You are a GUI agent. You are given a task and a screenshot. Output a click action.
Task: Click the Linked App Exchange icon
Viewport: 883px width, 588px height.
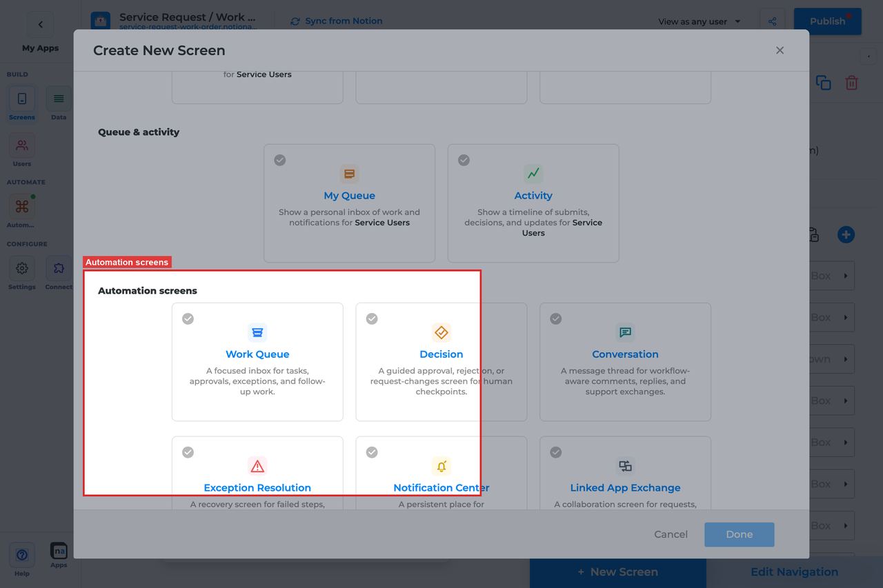click(x=625, y=466)
